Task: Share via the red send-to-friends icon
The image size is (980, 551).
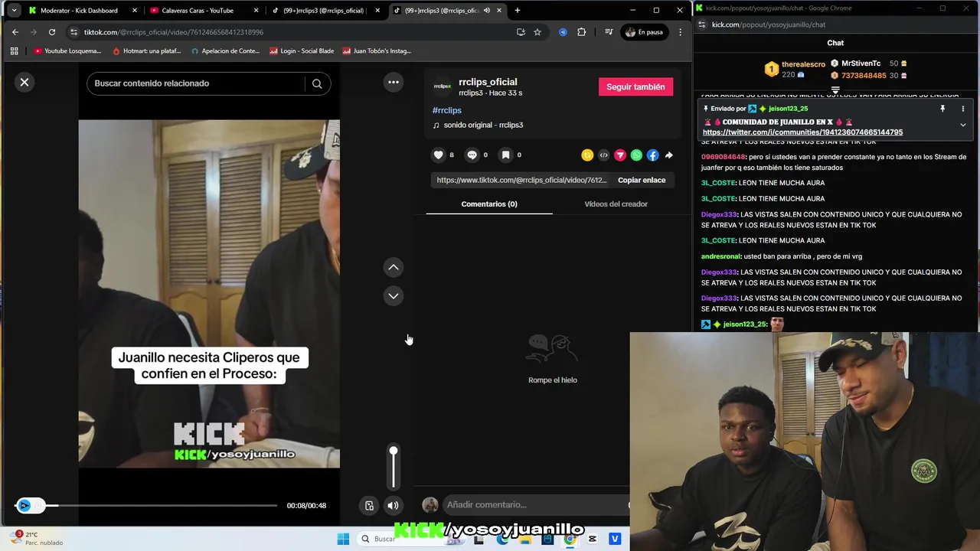Action: tap(620, 155)
